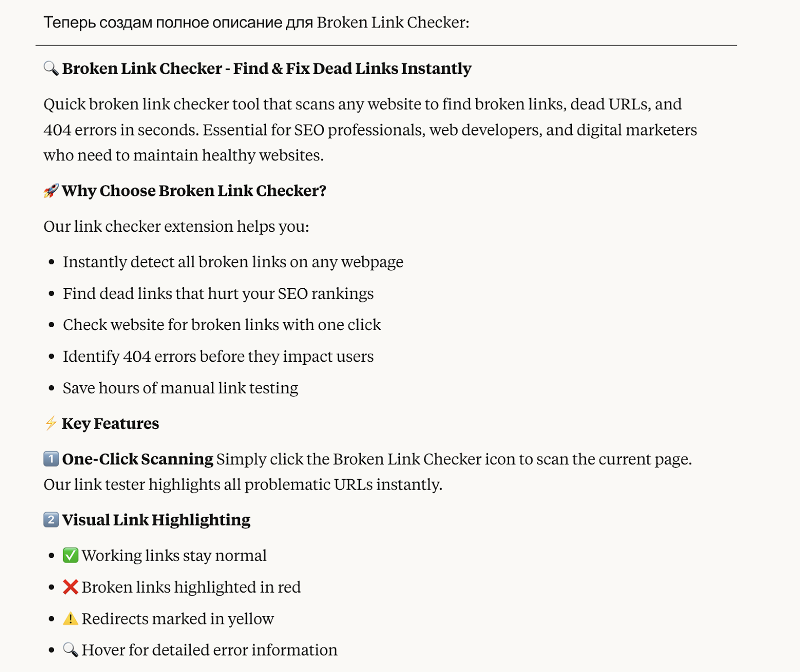Click the 'Broken Link Checker - Find & Fix' heading
Screen dimensions: 800x672
point(266,68)
